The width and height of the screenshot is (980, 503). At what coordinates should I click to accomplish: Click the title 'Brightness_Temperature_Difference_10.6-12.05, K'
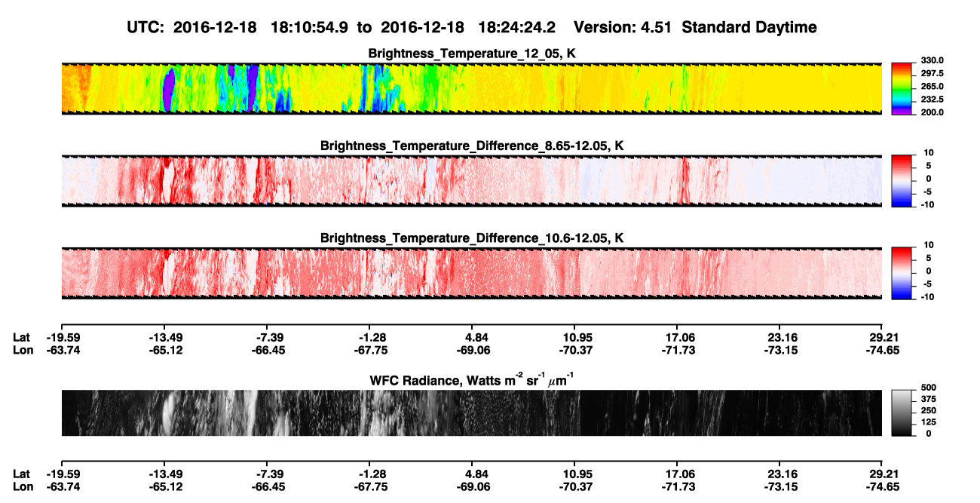tap(472, 238)
